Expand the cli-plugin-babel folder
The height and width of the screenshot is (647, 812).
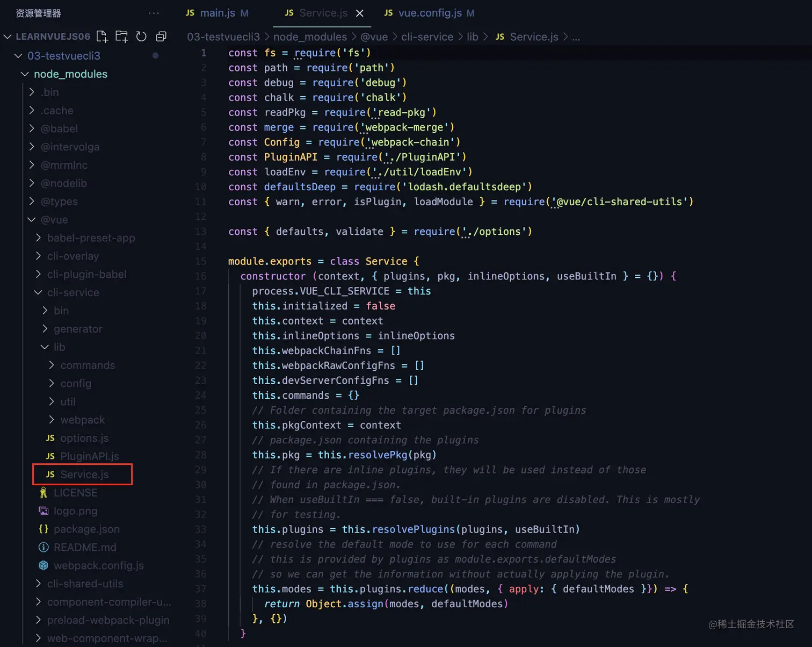click(38, 274)
